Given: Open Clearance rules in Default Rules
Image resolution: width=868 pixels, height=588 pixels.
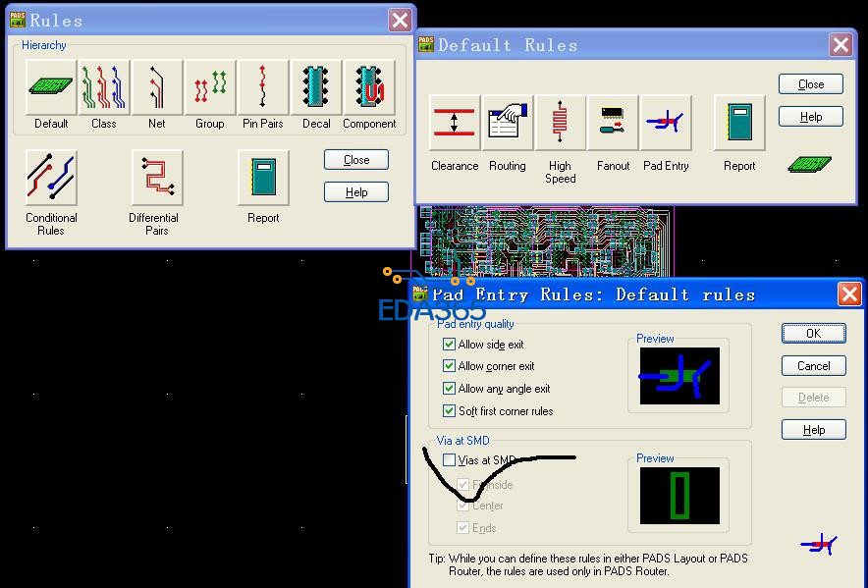Looking at the screenshot, I should coord(455,123).
